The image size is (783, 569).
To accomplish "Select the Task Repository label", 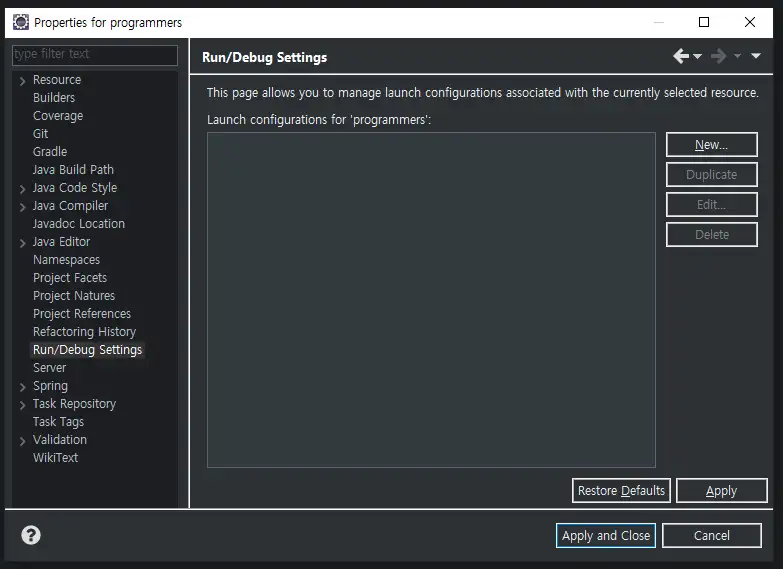I will [x=74, y=404].
